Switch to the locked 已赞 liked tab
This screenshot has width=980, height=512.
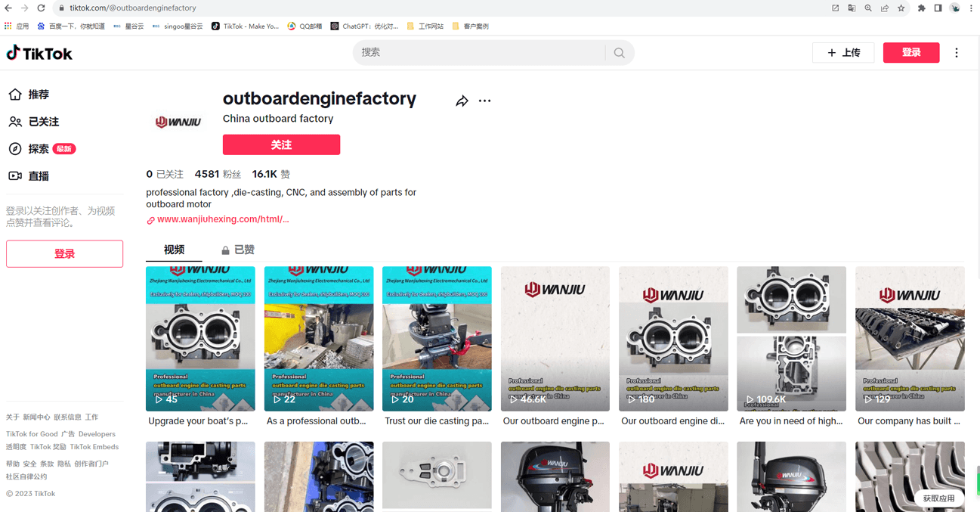pyautogui.click(x=237, y=250)
